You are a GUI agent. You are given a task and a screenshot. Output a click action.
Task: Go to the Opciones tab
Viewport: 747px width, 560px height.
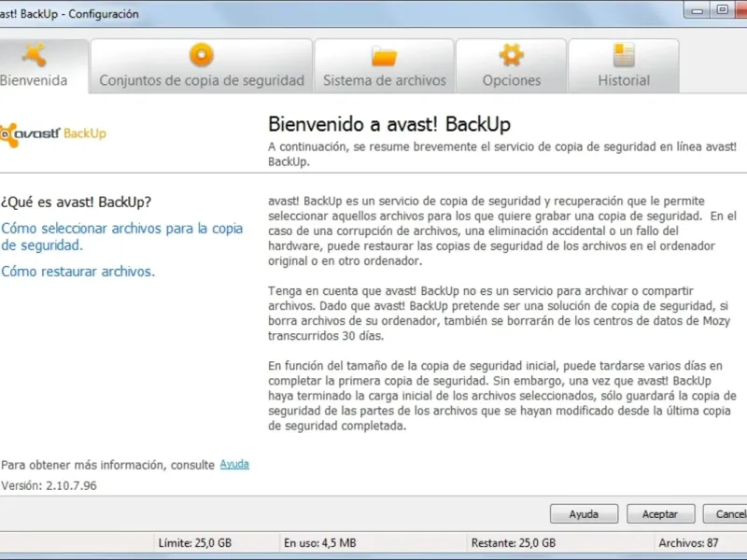pos(511,66)
